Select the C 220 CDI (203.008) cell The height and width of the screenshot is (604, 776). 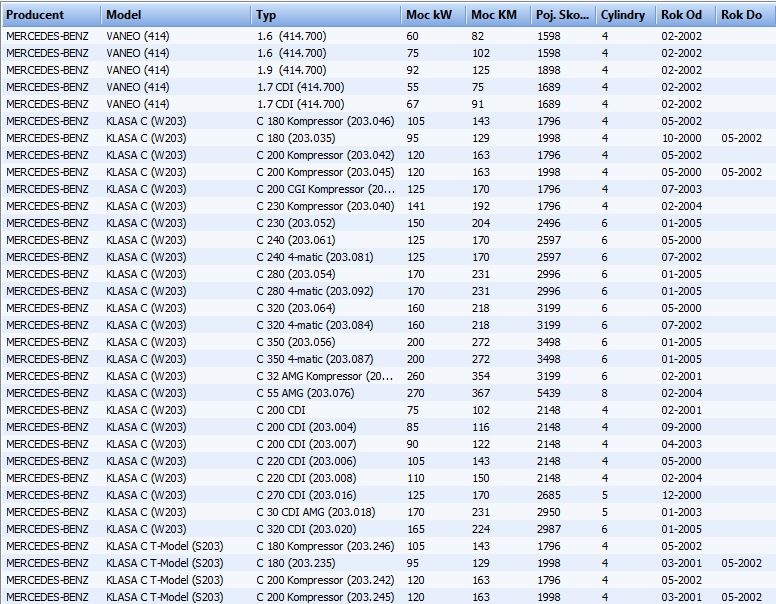(x=306, y=478)
